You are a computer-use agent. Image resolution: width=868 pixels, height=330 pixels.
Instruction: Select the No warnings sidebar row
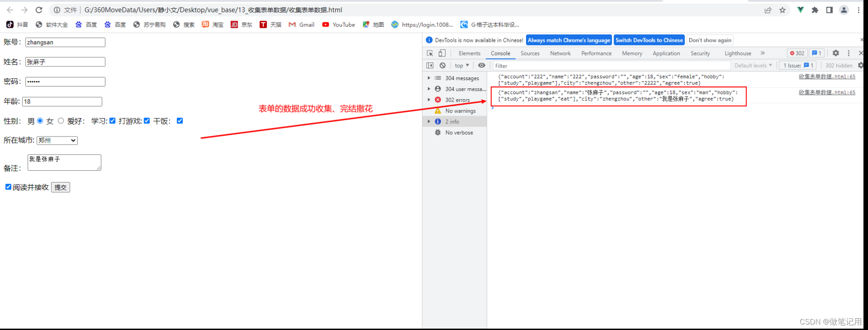pyautogui.click(x=455, y=111)
